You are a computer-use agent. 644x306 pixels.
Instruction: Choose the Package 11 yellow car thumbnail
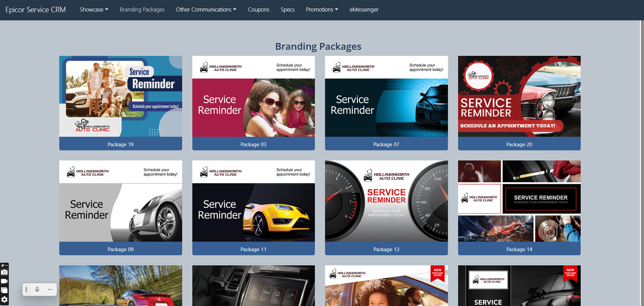point(253,213)
